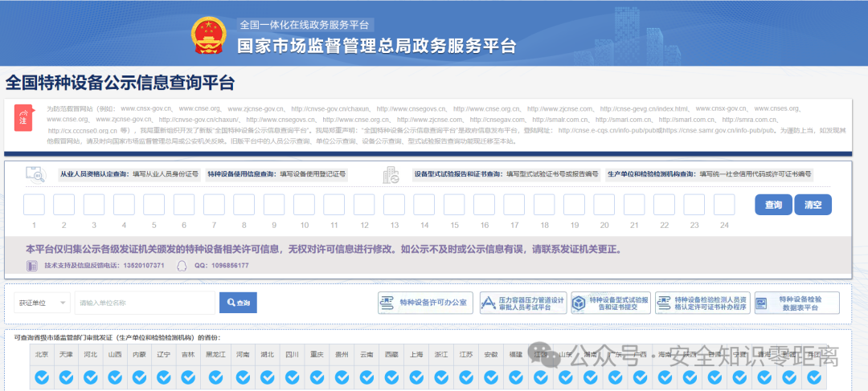Click the 全国一体化在线政务服务平台 banner label
The height and width of the screenshot is (391, 868).
point(305,25)
